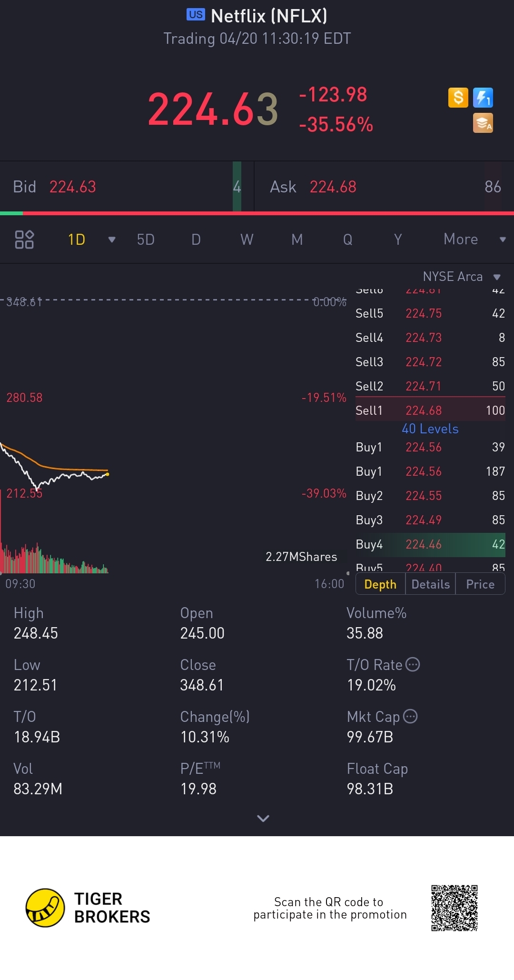514x980 pixels.
Task: Tap the Buy1 row with 187 shares
Action: (x=430, y=471)
